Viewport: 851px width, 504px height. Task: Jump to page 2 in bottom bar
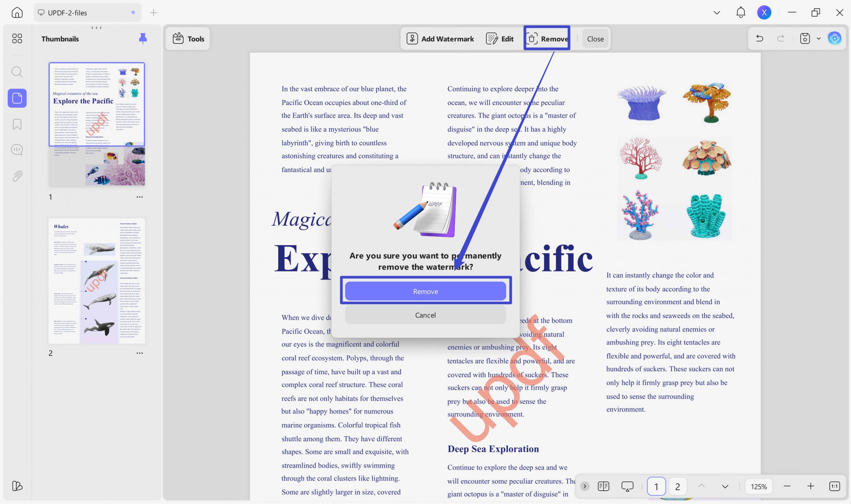pos(677,486)
